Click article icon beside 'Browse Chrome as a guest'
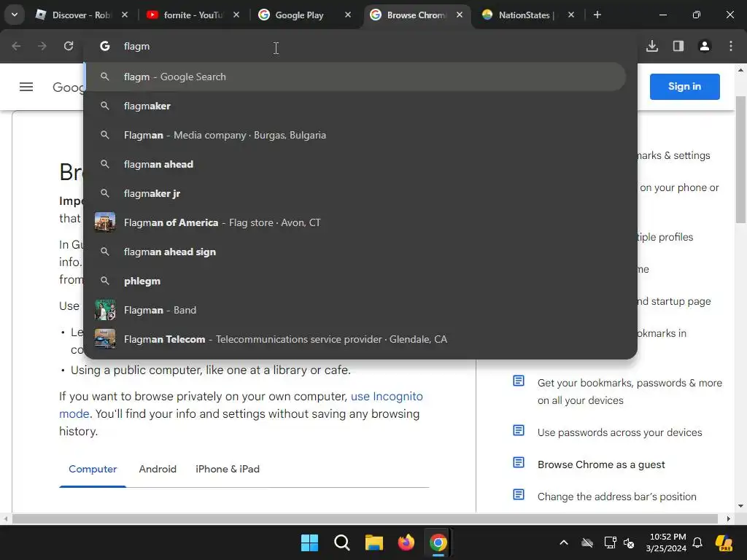The height and width of the screenshot is (560, 747). click(519, 462)
